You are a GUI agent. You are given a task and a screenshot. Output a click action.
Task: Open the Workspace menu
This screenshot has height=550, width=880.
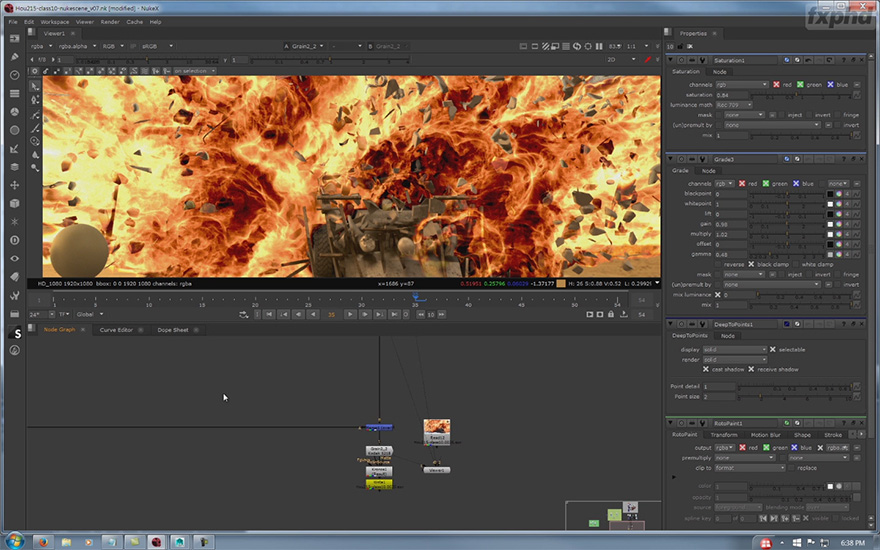(x=54, y=22)
